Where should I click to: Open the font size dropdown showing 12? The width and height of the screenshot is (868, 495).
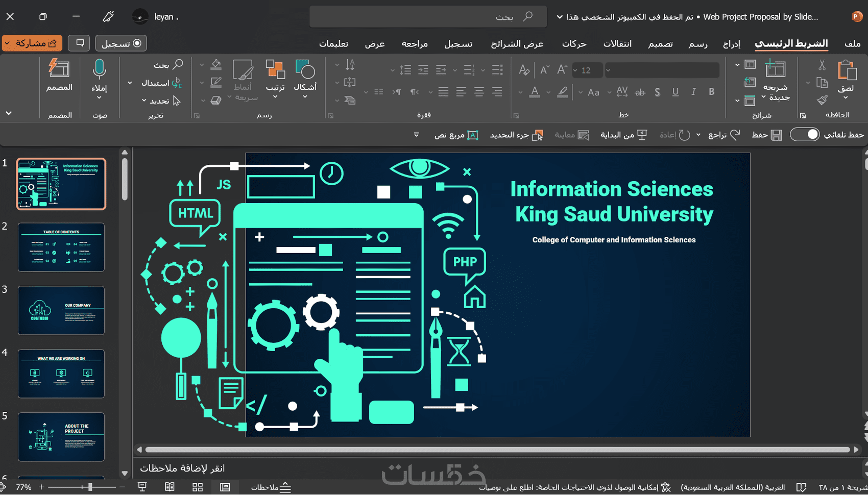point(575,70)
